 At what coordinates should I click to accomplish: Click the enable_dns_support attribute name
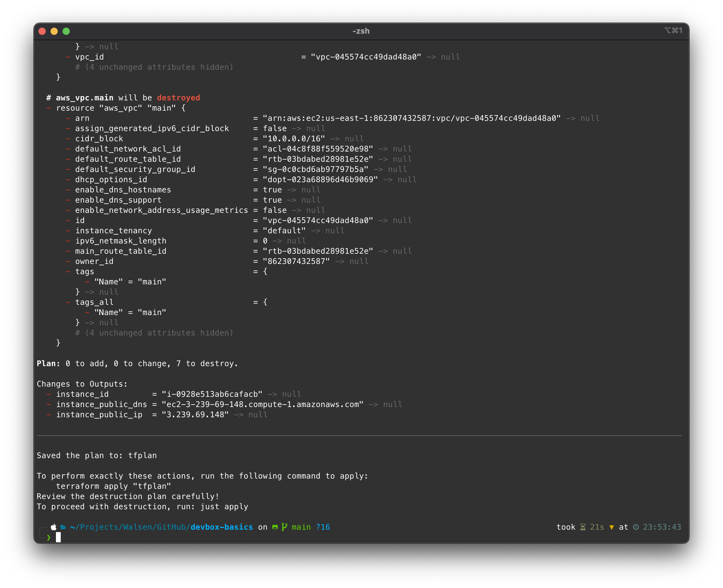(118, 200)
